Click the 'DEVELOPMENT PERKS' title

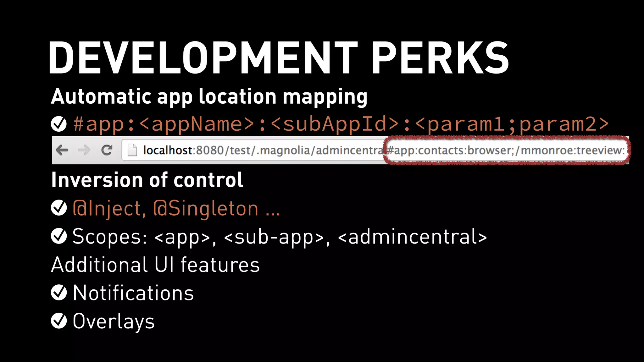(279, 58)
